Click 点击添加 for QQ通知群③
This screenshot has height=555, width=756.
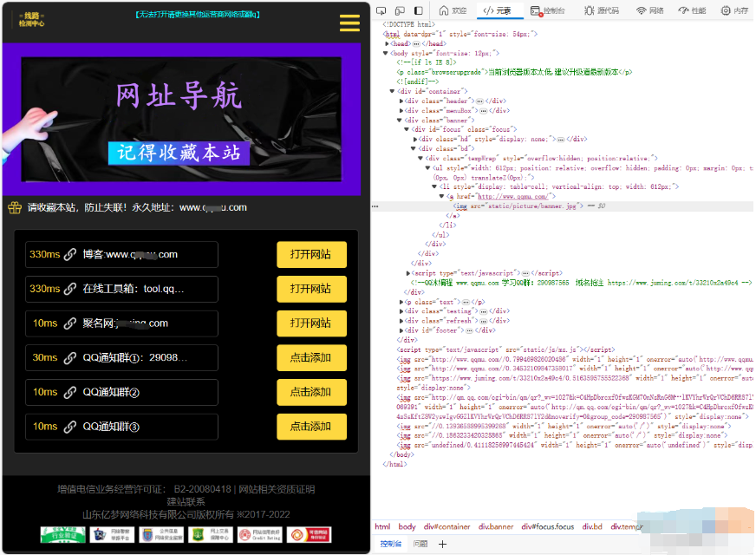pyautogui.click(x=311, y=427)
